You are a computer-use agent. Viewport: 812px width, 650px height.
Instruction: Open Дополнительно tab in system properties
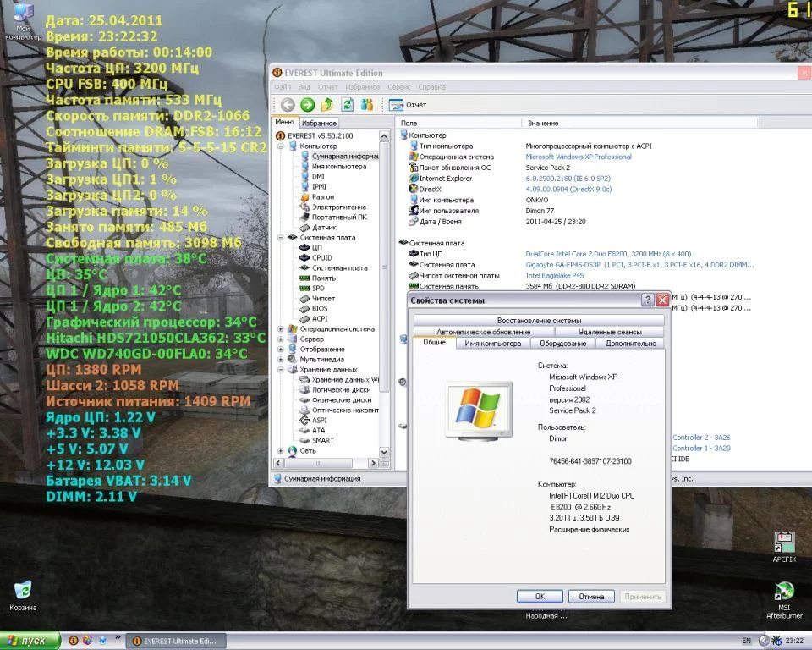630,343
